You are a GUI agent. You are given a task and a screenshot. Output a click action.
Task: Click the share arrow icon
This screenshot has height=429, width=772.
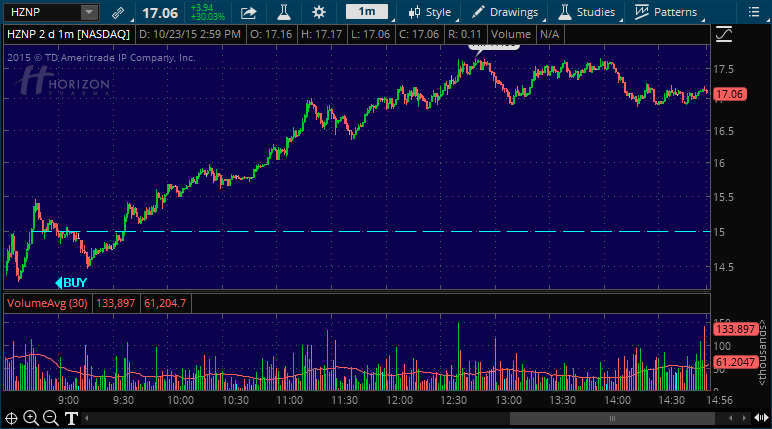click(x=248, y=12)
